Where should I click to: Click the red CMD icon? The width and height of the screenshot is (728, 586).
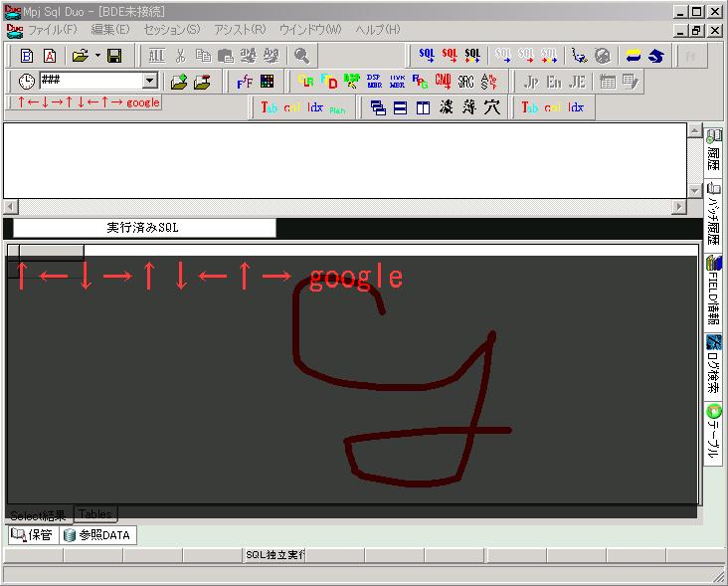point(443,82)
